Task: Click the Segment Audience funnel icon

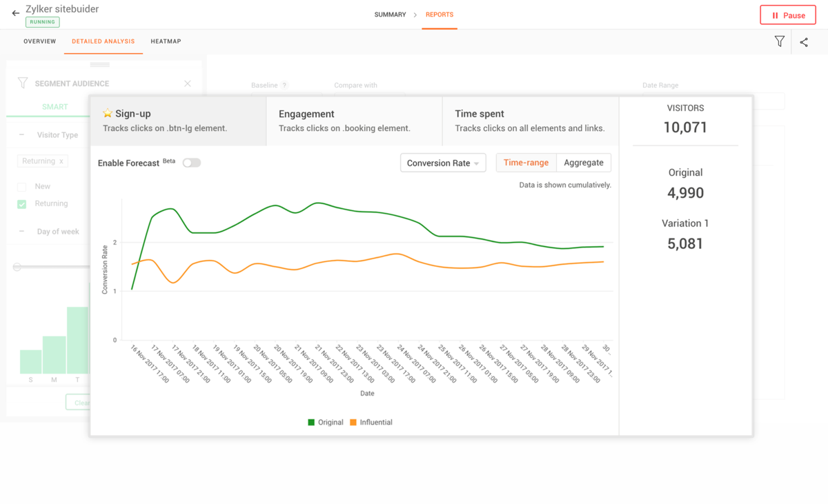Action: point(23,83)
